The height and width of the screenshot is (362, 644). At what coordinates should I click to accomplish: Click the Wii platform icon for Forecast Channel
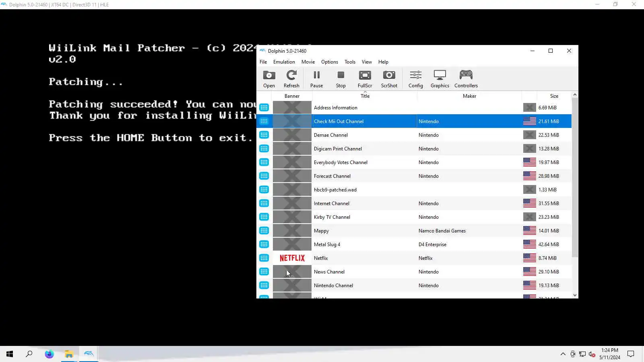[264, 176]
